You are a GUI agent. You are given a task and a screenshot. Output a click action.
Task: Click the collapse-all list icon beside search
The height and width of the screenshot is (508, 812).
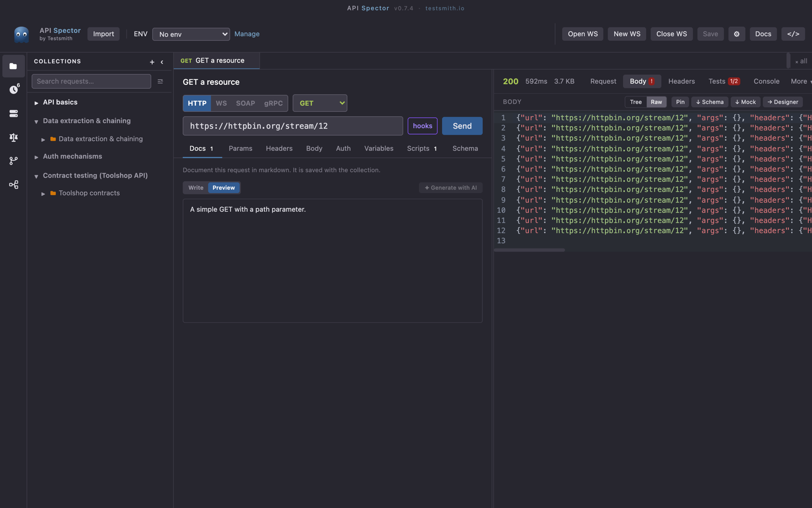160,81
